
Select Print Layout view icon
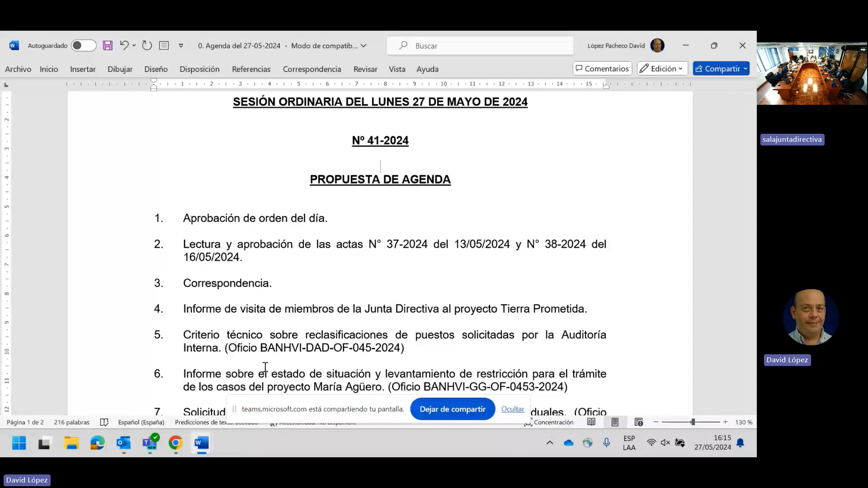click(x=615, y=422)
